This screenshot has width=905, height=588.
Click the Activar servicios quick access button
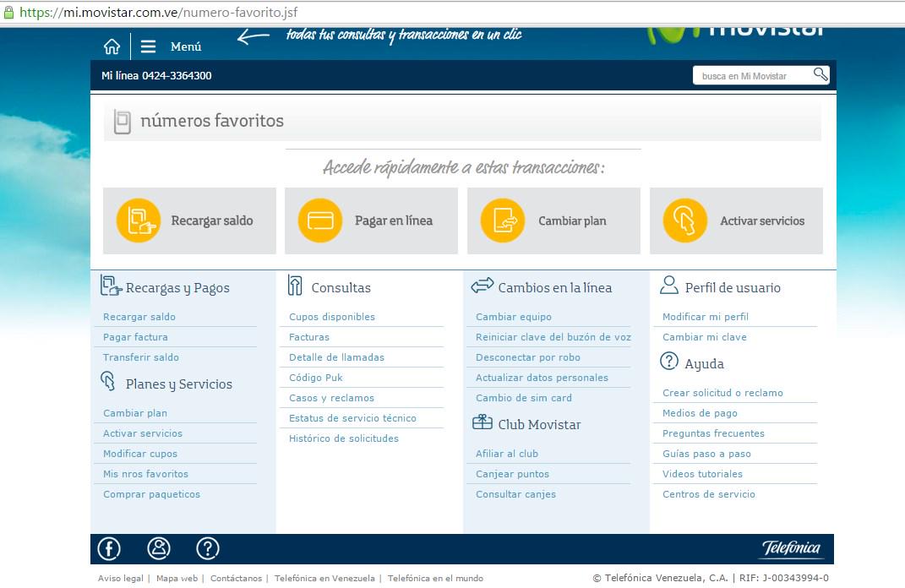coord(736,220)
